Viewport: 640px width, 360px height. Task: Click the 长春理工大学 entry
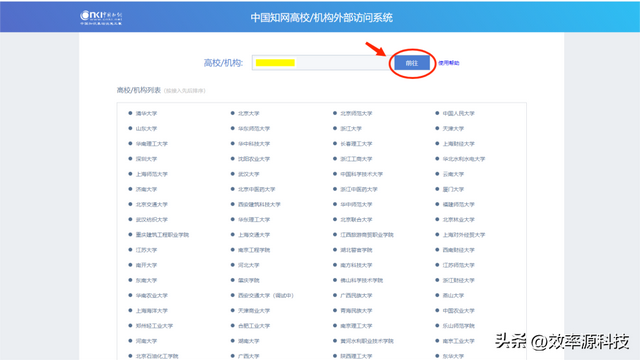(356, 144)
